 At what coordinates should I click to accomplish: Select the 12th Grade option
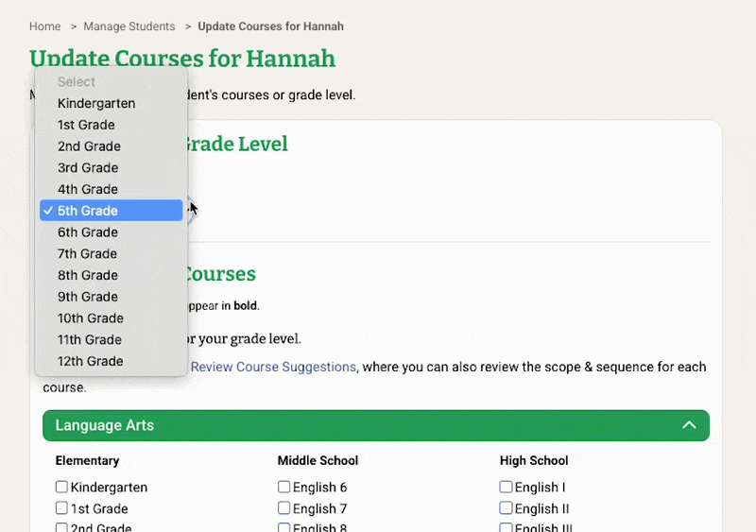pyautogui.click(x=90, y=361)
